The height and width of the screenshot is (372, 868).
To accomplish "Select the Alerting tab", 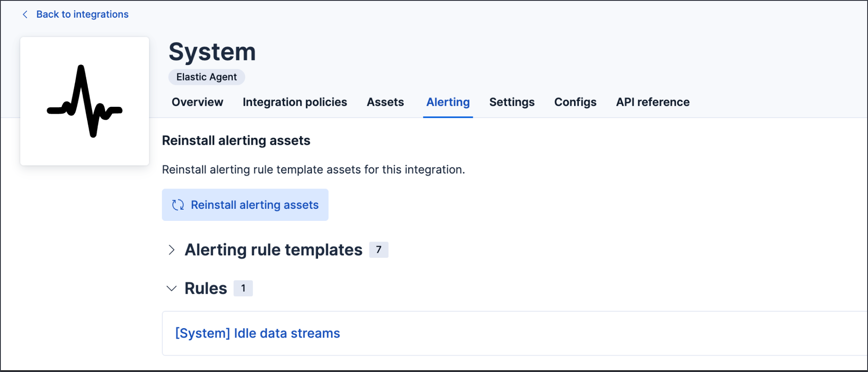I will [448, 102].
